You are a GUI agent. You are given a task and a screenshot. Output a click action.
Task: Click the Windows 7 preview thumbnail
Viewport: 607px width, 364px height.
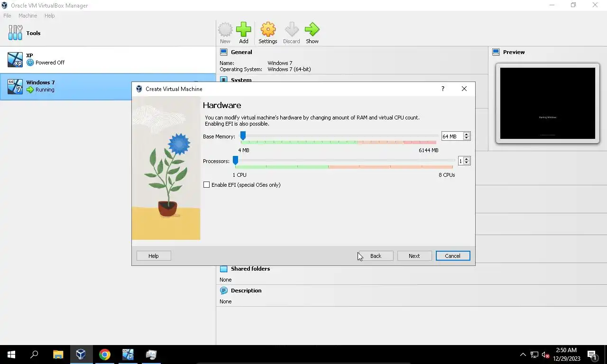pyautogui.click(x=547, y=103)
